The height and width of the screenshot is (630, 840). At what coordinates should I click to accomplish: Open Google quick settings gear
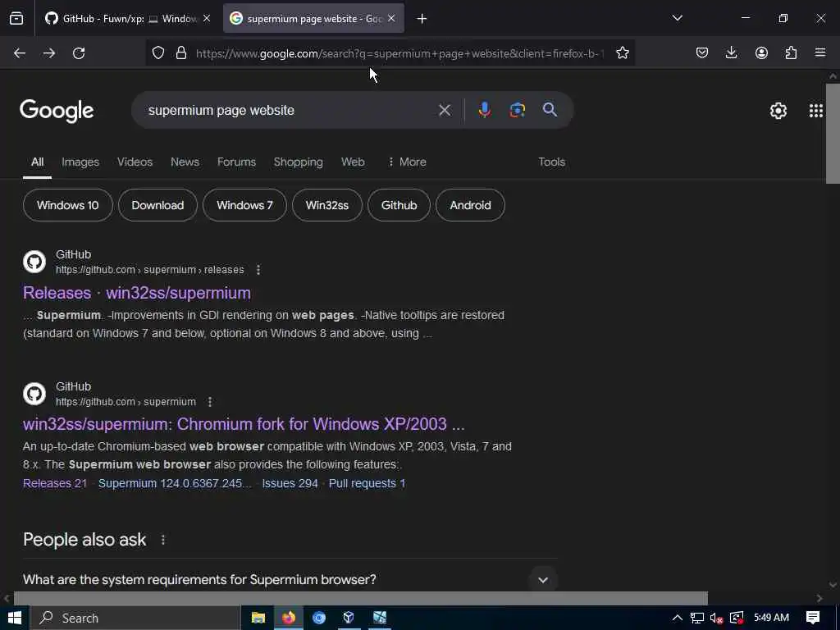pyautogui.click(x=778, y=111)
